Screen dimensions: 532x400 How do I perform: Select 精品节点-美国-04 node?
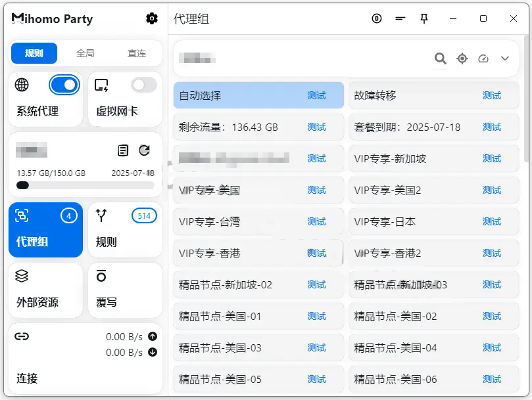point(434,347)
